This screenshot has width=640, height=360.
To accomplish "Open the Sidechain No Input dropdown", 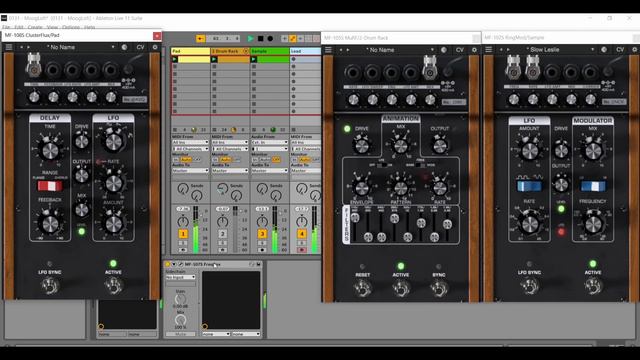I will pos(180,277).
